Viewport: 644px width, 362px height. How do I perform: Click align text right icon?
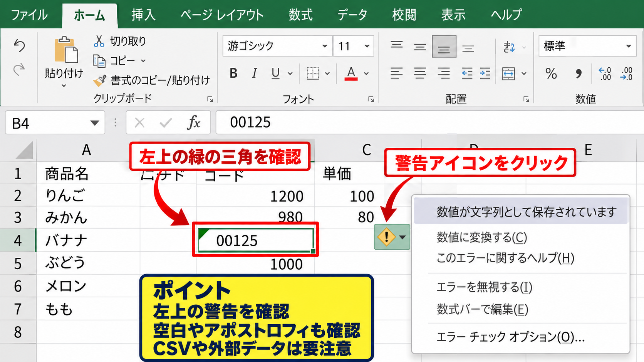[444, 73]
